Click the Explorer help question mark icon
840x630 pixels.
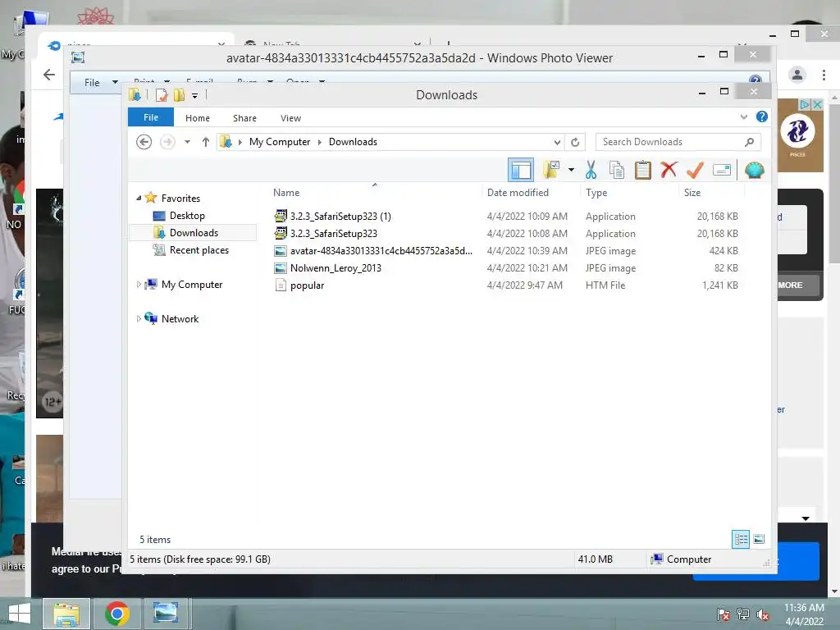point(762,116)
